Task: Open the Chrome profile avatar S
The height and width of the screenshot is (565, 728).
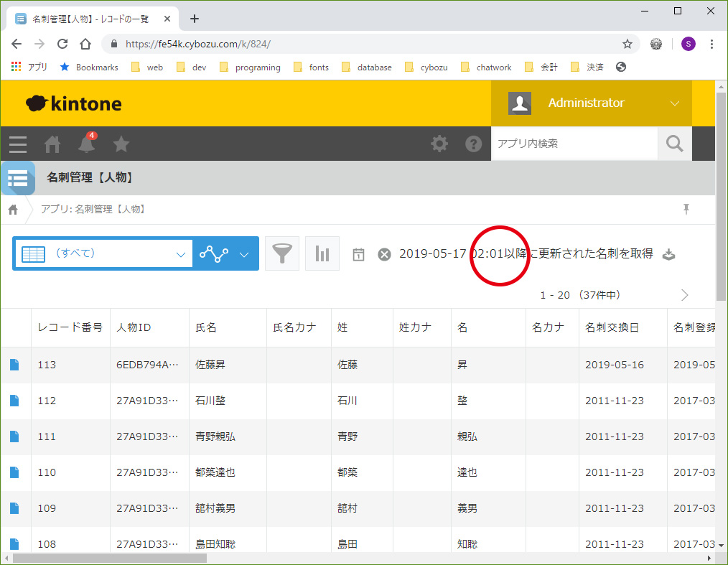Action: tap(688, 44)
